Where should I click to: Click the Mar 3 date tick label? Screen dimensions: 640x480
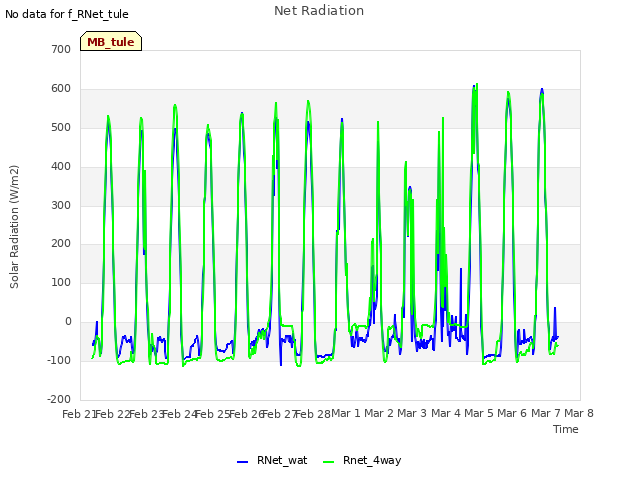412,413
